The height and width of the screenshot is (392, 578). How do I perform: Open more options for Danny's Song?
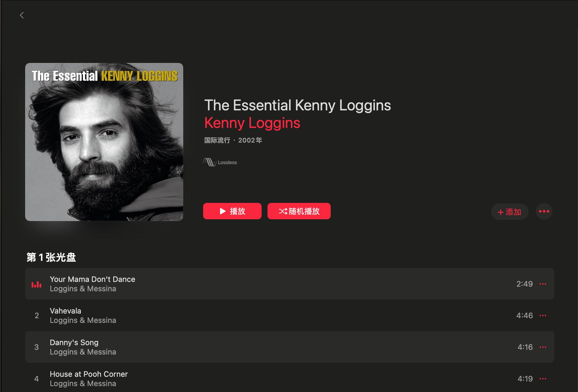pyautogui.click(x=543, y=347)
